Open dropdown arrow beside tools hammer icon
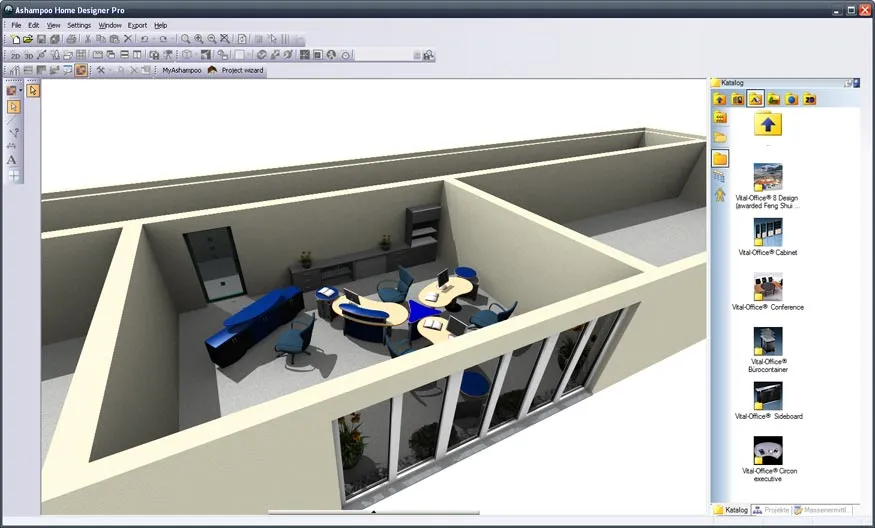The width and height of the screenshot is (875, 528). 110,70
